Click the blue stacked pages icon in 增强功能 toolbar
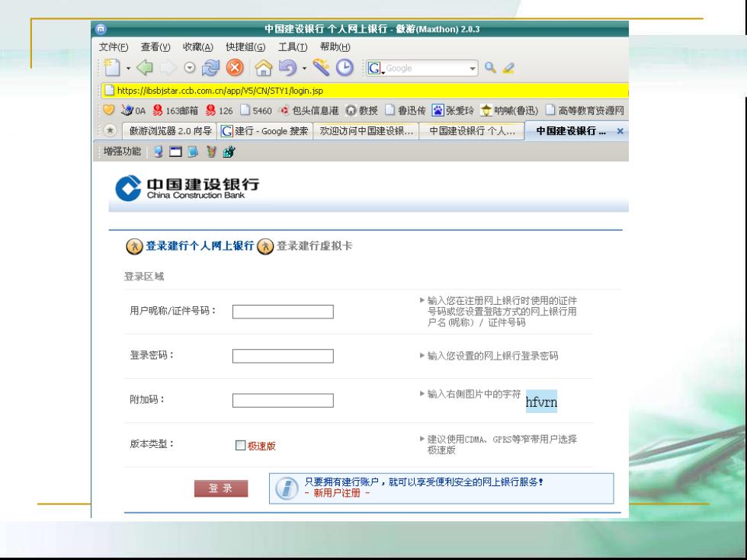The height and width of the screenshot is (560, 747). tap(193, 152)
